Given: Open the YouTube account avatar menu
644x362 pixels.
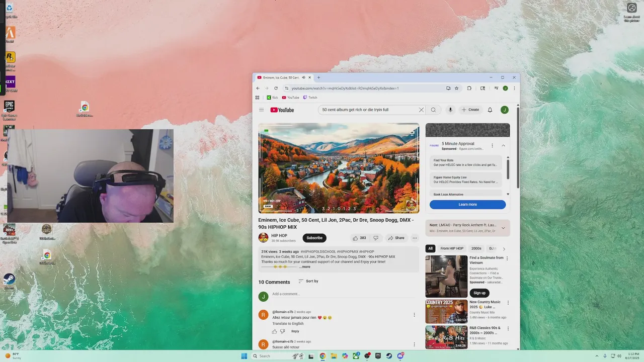Looking at the screenshot, I should click(505, 110).
